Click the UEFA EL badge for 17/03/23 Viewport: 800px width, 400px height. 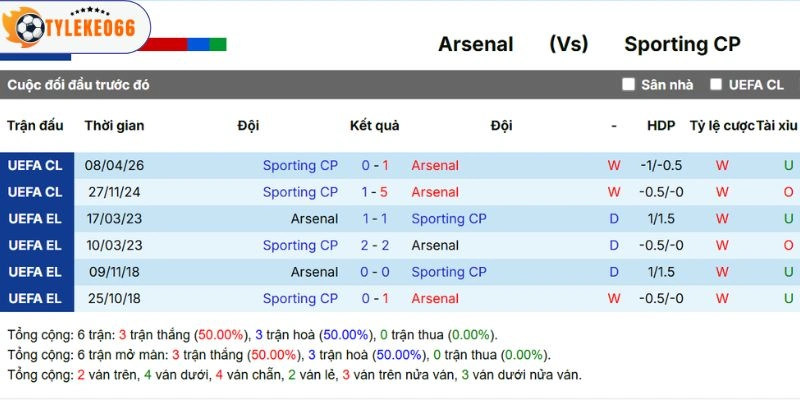click(x=35, y=218)
